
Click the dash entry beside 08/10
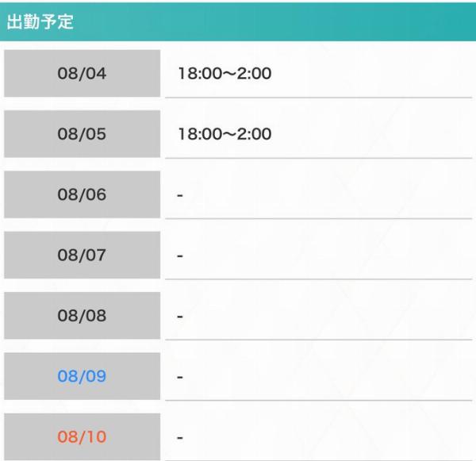[x=180, y=436]
